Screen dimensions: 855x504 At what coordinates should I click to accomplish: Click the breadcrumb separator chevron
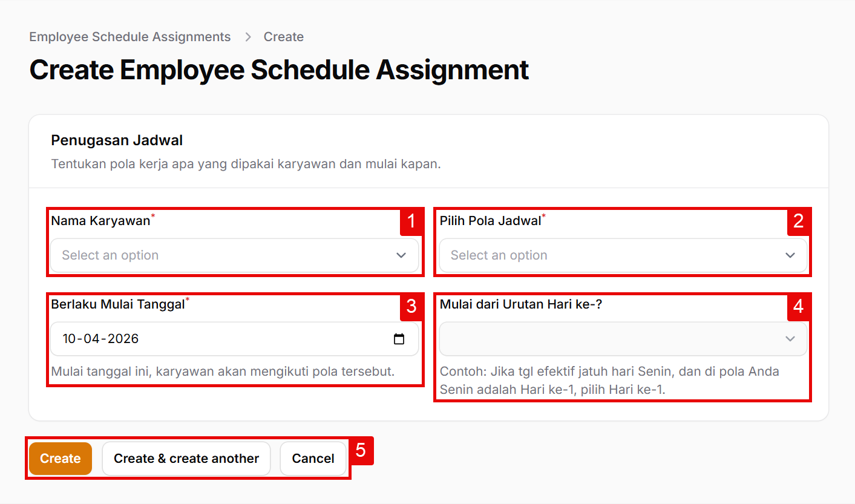pos(247,37)
